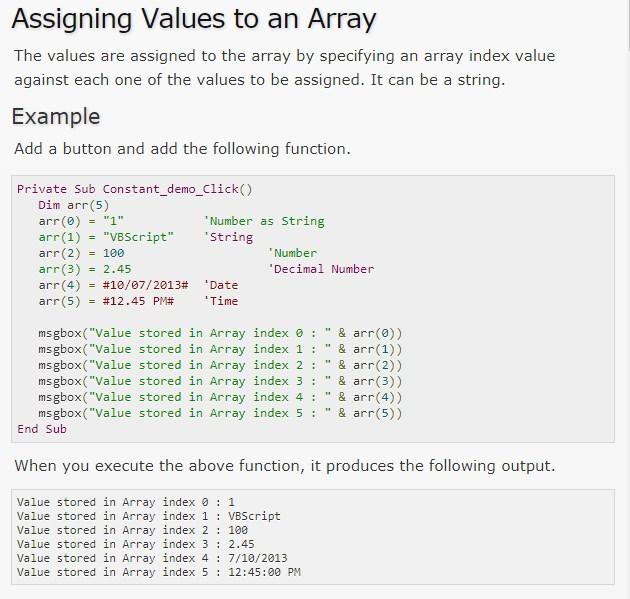The width and height of the screenshot is (630, 599).
Task: Click the 'Dim arr(5)' code line
Action: click(73, 204)
